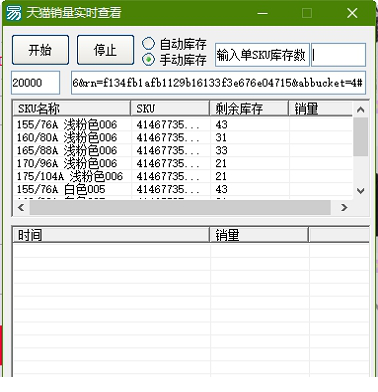Click the 销量 header in SKU table
Image resolution: width=378 pixels, height=392 pixels.
point(320,108)
